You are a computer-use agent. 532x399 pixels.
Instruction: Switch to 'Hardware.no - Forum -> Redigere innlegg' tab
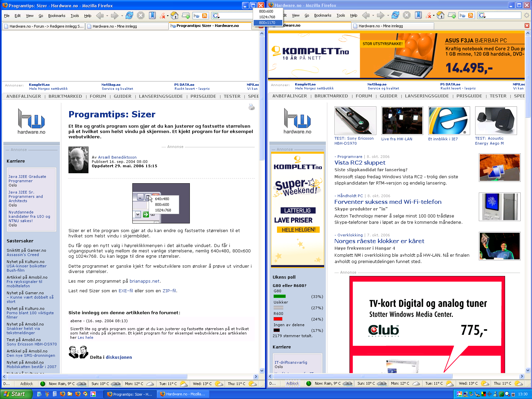click(x=44, y=26)
